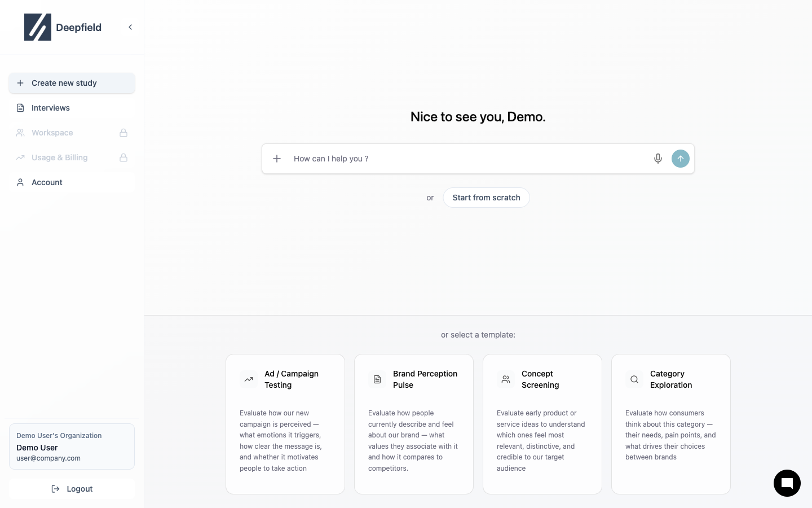Click the Concept Screening people icon
This screenshot has width=812, height=508.
pos(505,379)
